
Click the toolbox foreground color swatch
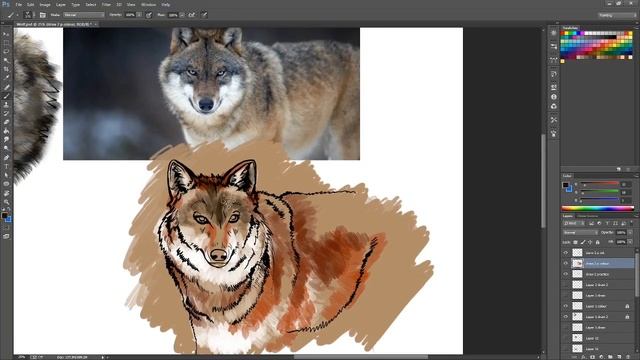[4, 216]
